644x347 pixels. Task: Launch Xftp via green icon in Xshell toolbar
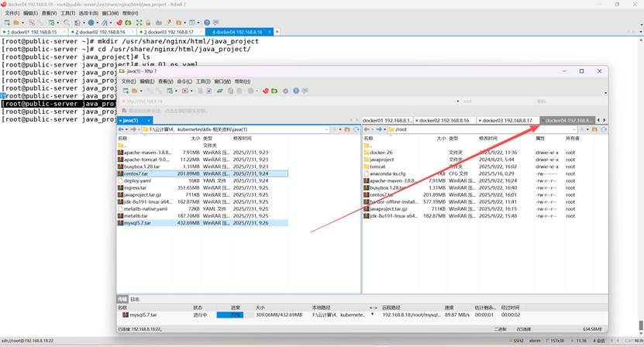(x=128, y=22)
